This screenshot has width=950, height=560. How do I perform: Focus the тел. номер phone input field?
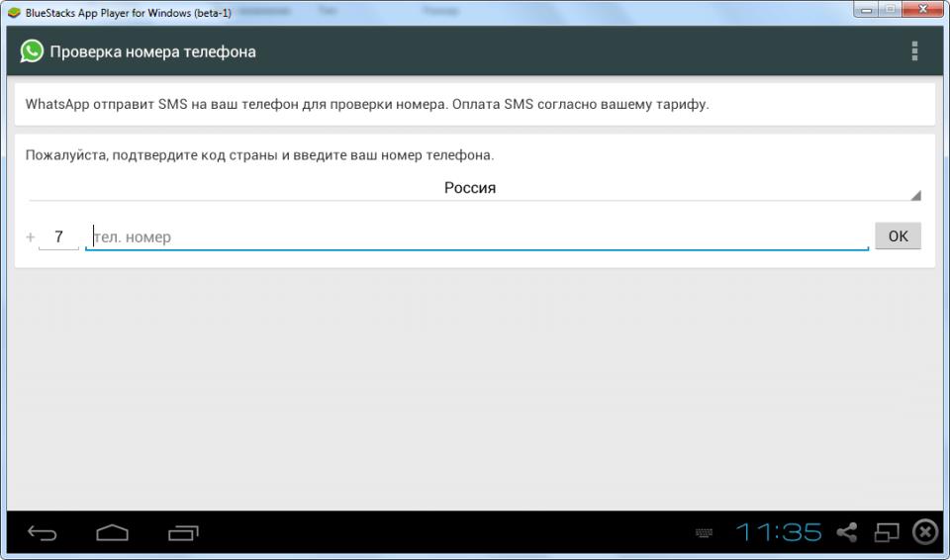(x=475, y=237)
